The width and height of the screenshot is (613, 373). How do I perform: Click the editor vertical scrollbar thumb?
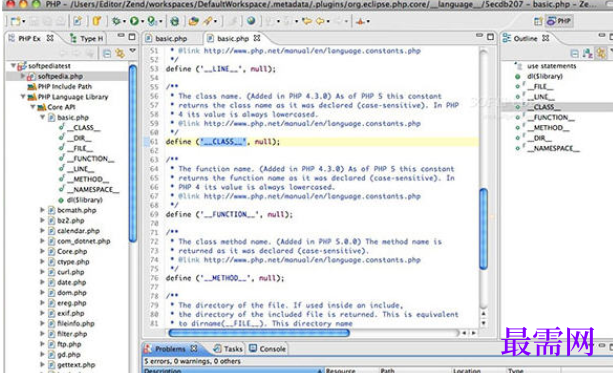[x=484, y=229]
